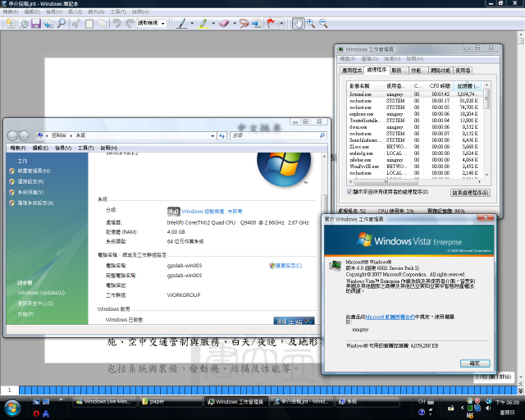This screenshot has width=525, height=420.
Task: Expand the quick launch overflow chevron
Action: 61,399
